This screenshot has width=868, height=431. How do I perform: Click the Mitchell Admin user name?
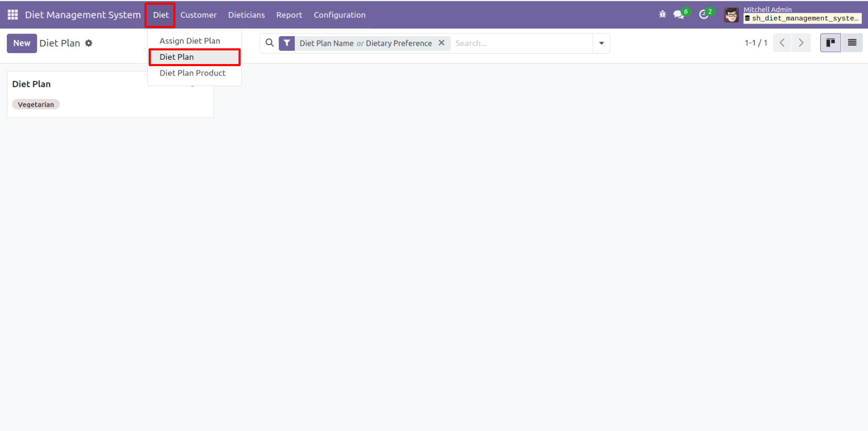pyautogui.click(x=767, y=9)
